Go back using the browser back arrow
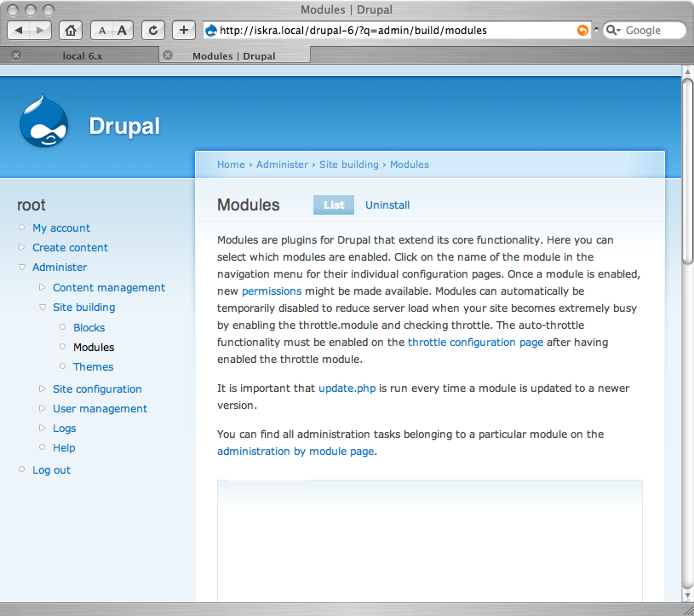 pos(19,30)
